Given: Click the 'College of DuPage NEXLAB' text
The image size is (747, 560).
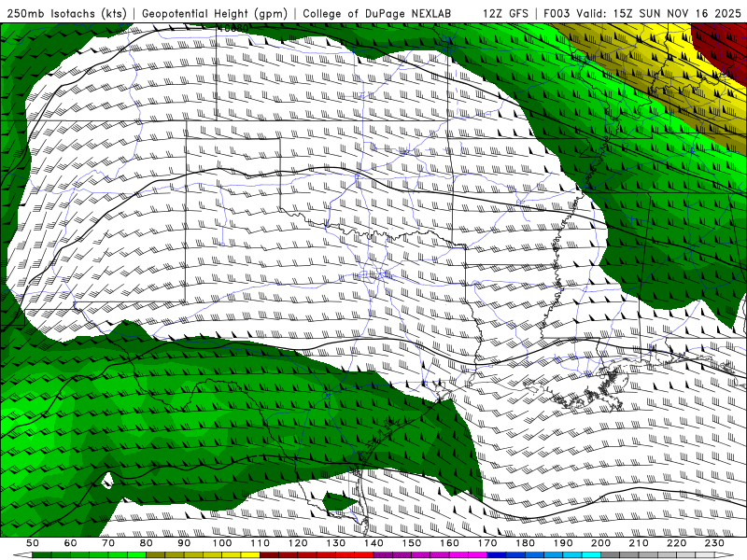Looking at the screenshot, I should click(376, 13).
